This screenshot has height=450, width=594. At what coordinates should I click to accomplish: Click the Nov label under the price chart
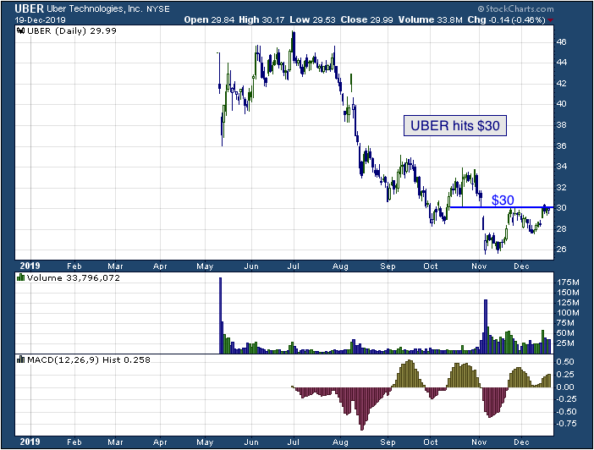479,266
